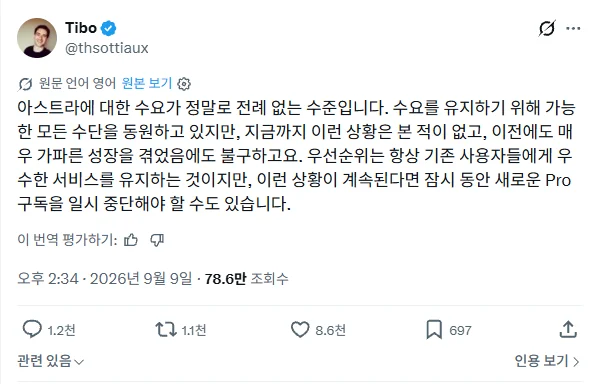
Task: Repost using the retweet arrows icon
Action: (166, 330)
